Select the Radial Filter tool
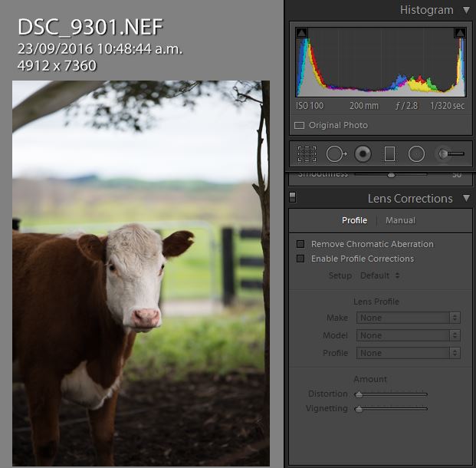This screenshot has height=468, width=476. [416, 153]
